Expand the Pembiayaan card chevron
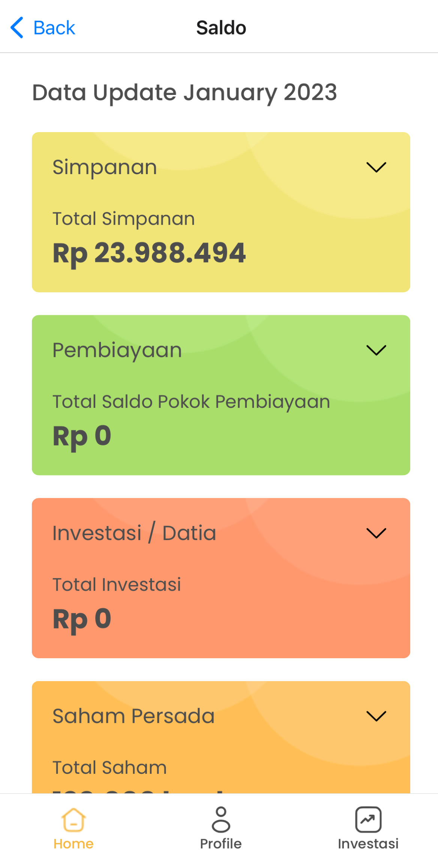438x868 pixels. point(376,350)
